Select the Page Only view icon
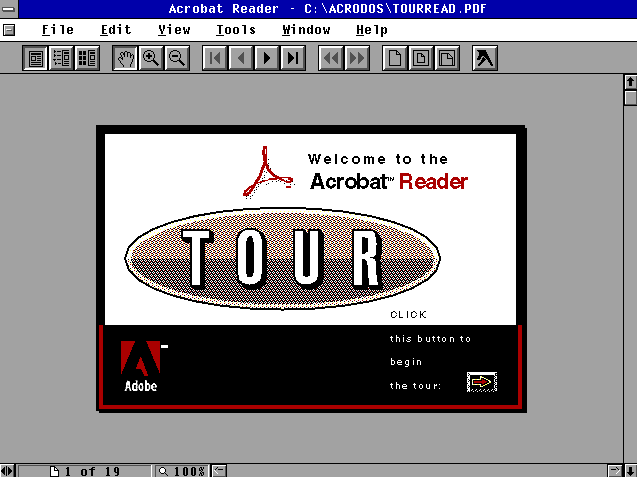 35,58
